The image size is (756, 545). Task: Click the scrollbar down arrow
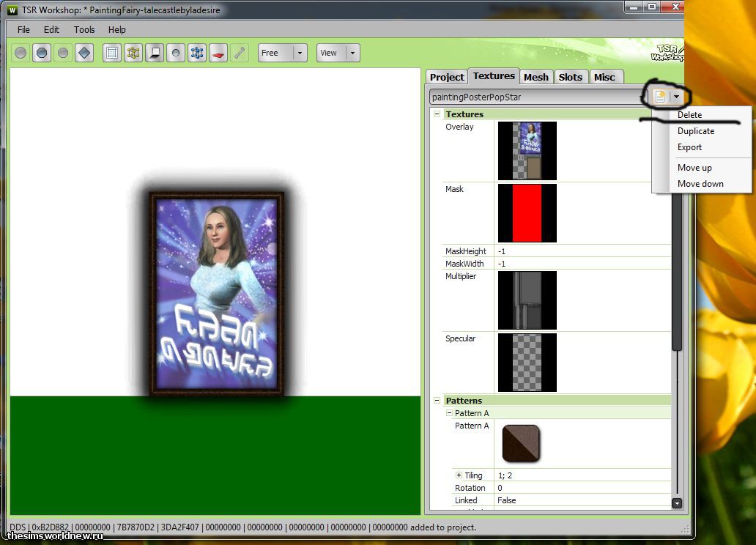pos(677,503)
